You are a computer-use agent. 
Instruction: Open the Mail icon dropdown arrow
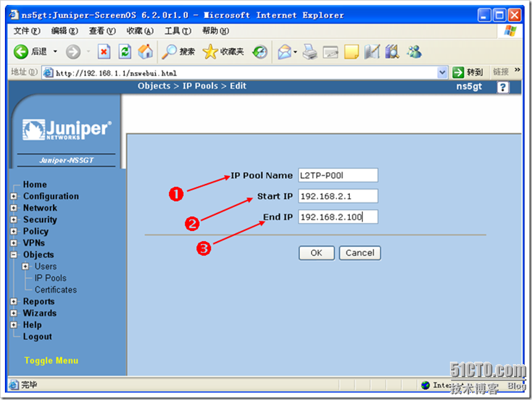point(295,52)
